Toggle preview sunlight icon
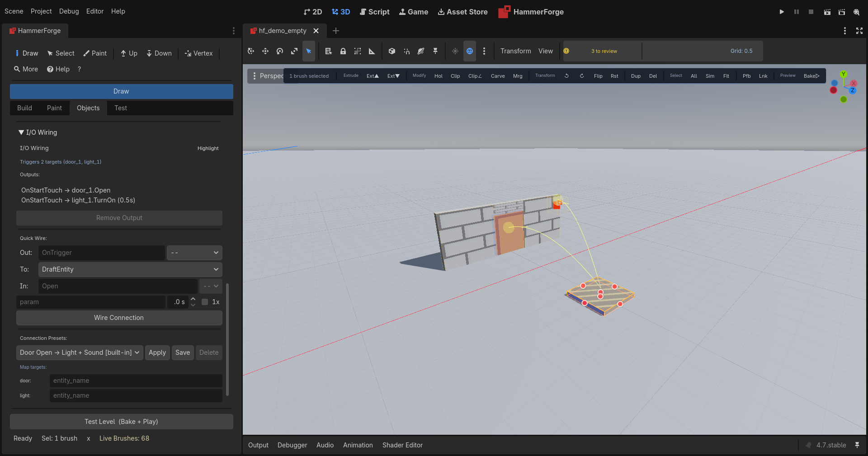868x456 pixels. 455,51
